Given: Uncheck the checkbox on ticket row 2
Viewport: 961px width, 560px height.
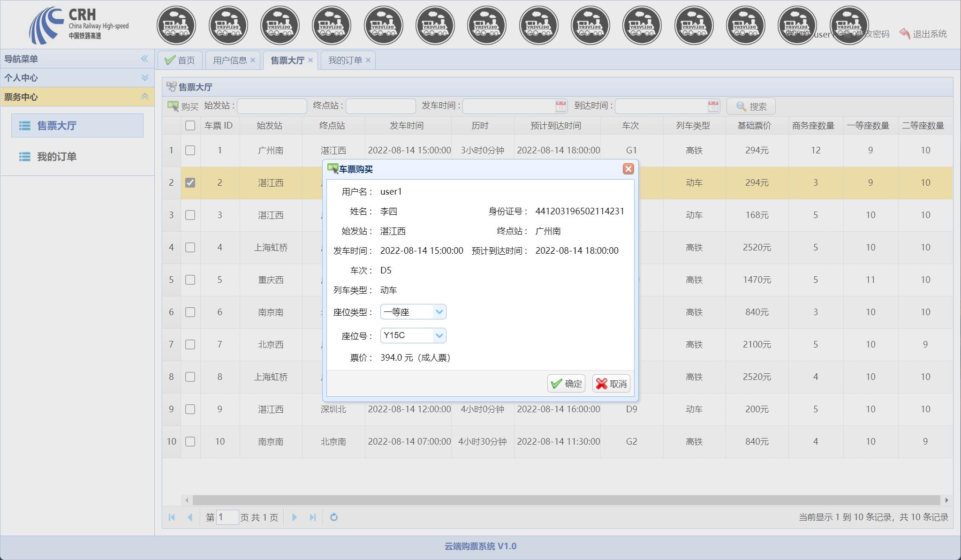Looking at the screenshot, I should (x=190, y=182).
